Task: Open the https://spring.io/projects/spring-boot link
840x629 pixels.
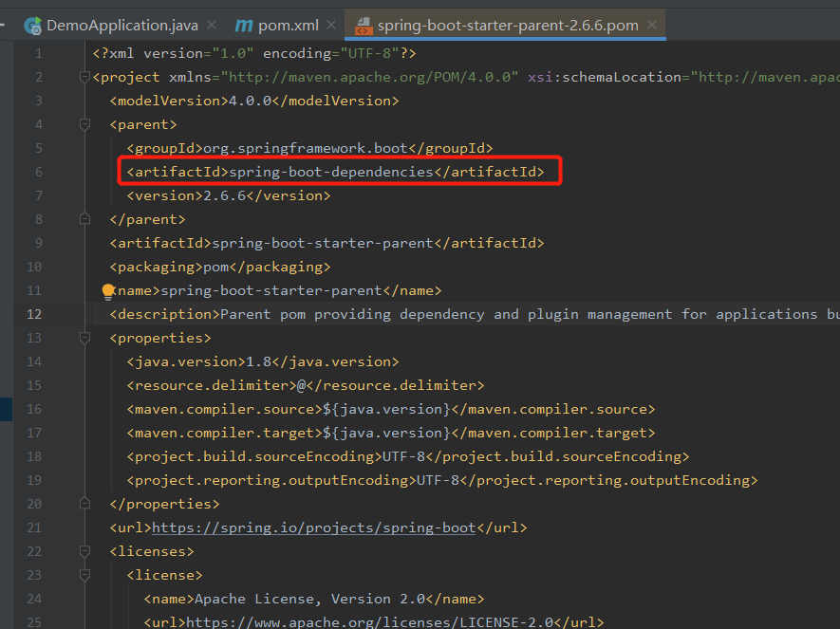Action: [313, 527]
